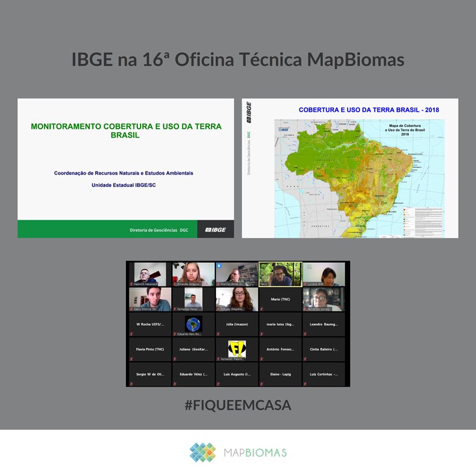Click name 'Cintia Balieiro (...'
The image size is (476, 476).
[324, 349]
